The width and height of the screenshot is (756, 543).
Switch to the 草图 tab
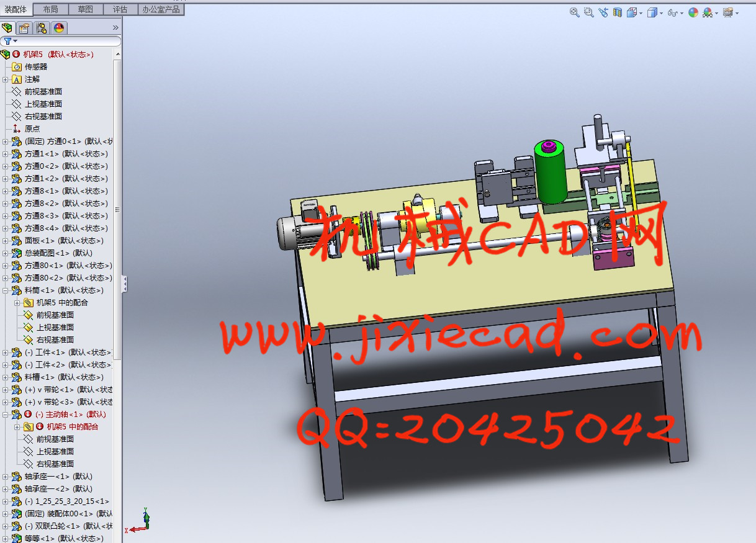pos(86,9)
